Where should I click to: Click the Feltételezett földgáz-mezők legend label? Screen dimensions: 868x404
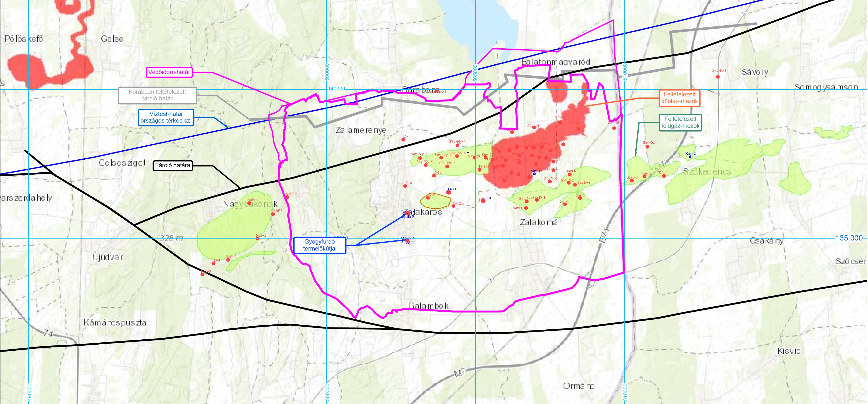tap(680, 123)
